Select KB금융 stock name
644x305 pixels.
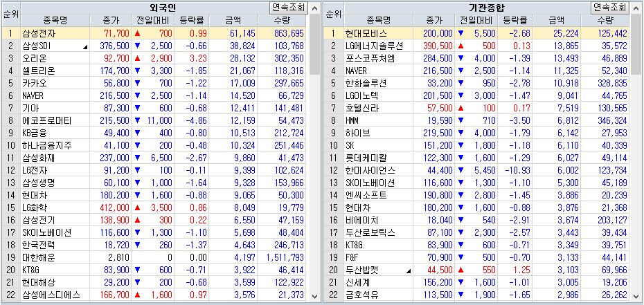[35, 133]
